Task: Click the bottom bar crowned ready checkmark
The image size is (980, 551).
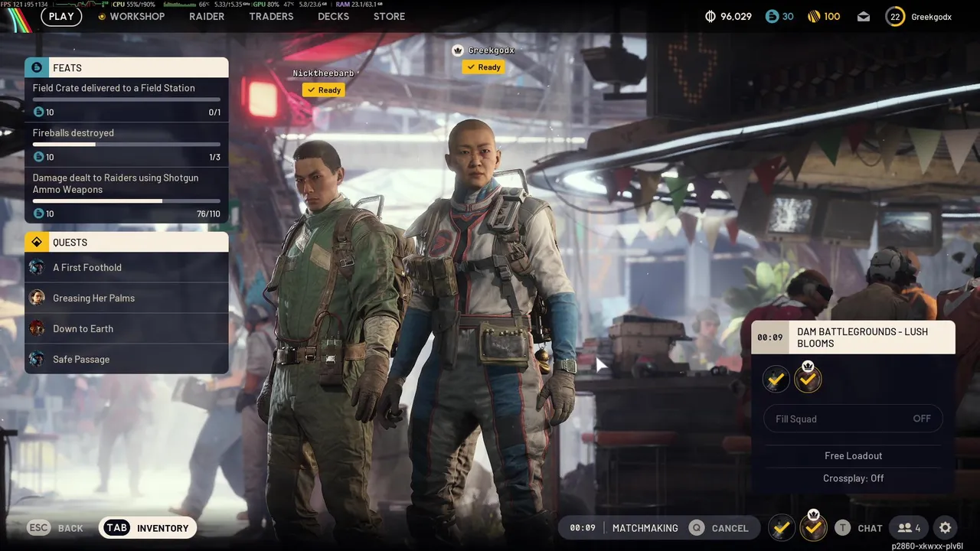Action: [813, 527]
